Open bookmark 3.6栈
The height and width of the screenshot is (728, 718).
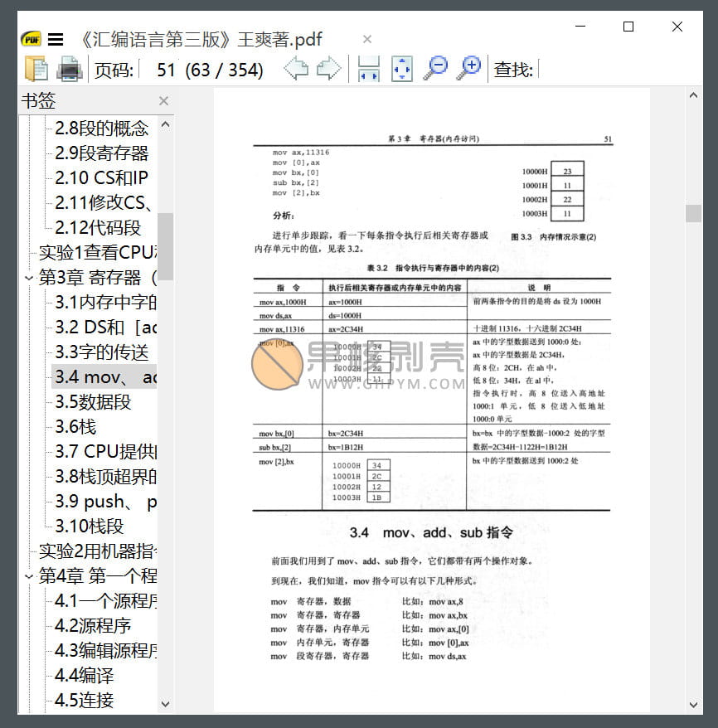(75, 427)
